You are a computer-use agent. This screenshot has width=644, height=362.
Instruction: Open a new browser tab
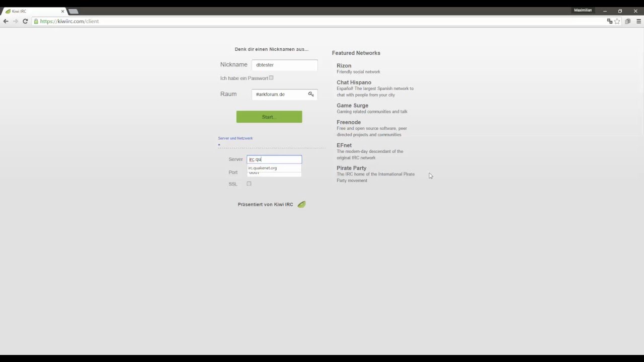[73, 11]
